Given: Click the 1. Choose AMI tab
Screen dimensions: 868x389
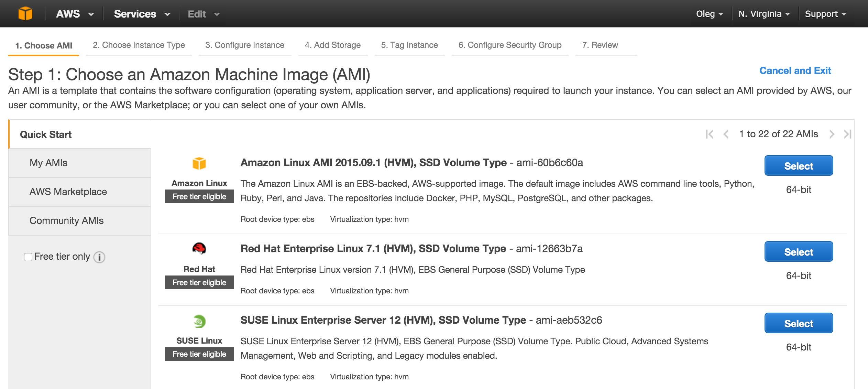Looking at the screenshot, I should [x=44, y=45].
